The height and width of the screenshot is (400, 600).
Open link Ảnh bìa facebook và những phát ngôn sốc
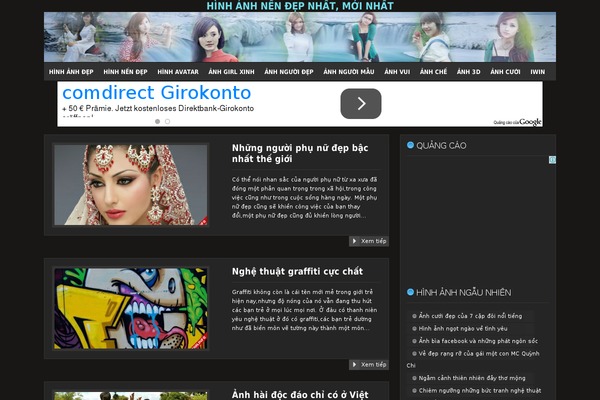(478, 341)
